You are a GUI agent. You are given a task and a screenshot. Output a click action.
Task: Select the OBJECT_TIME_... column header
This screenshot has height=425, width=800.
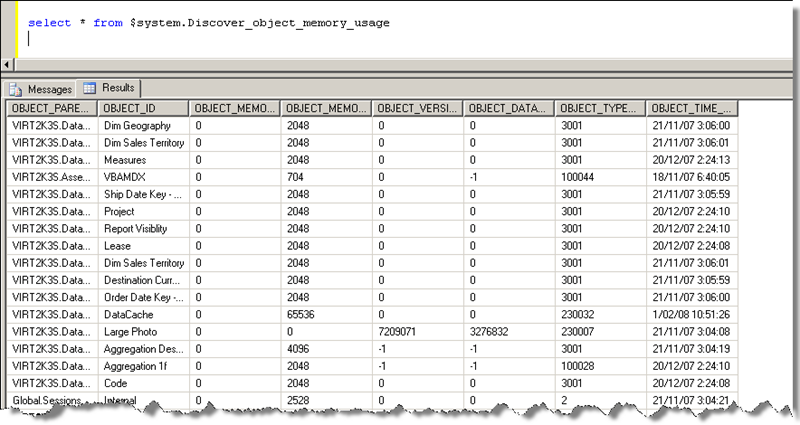692,108
